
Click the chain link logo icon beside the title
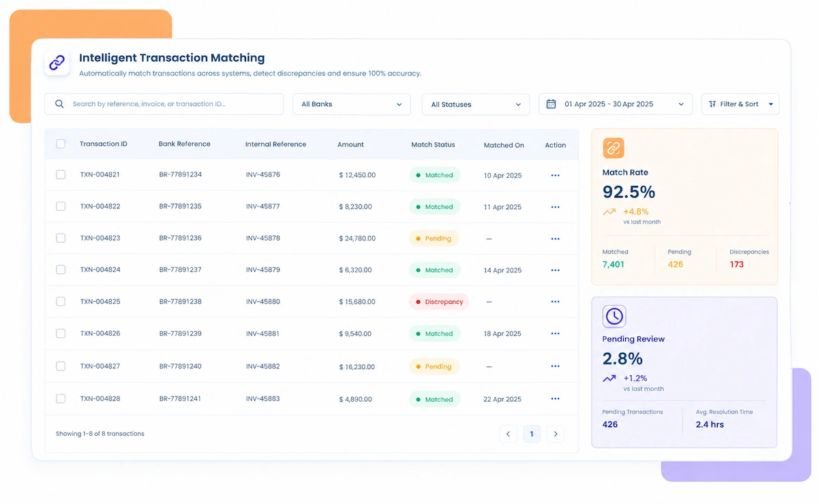click(x=57, y=63)
